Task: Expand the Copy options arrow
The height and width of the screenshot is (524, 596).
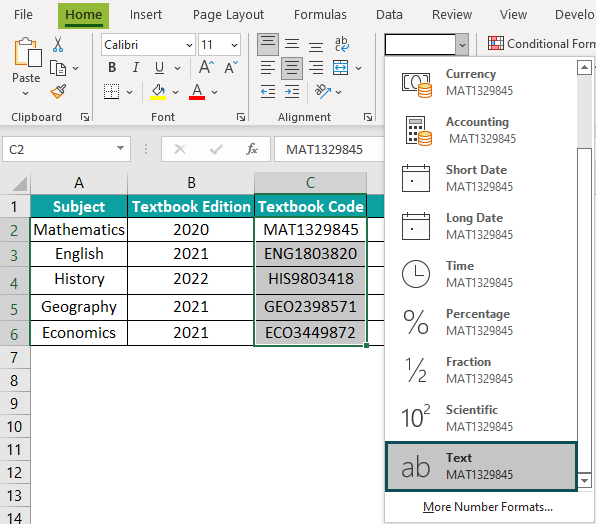Action: point(76,68)
